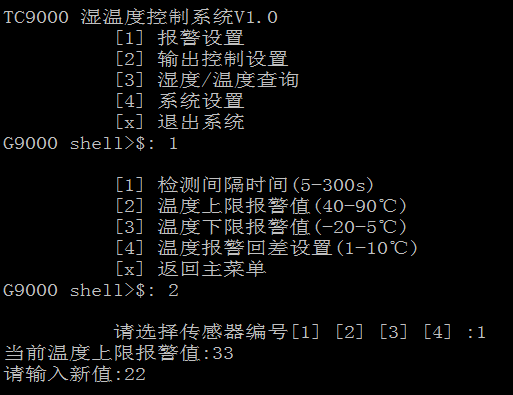Screen dimensions: 513x395
Task: Click the second shell prompt input 2
Action: coord(173,290)
